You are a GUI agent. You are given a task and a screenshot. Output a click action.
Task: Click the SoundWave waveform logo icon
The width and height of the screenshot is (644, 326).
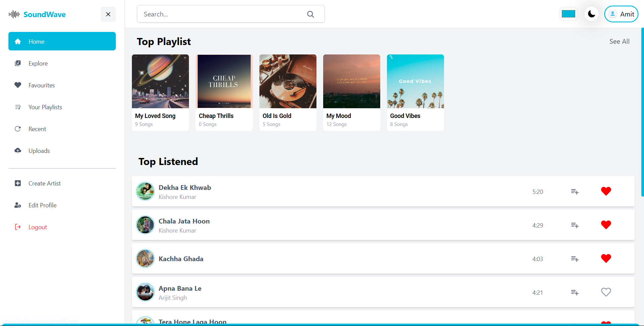14,14
